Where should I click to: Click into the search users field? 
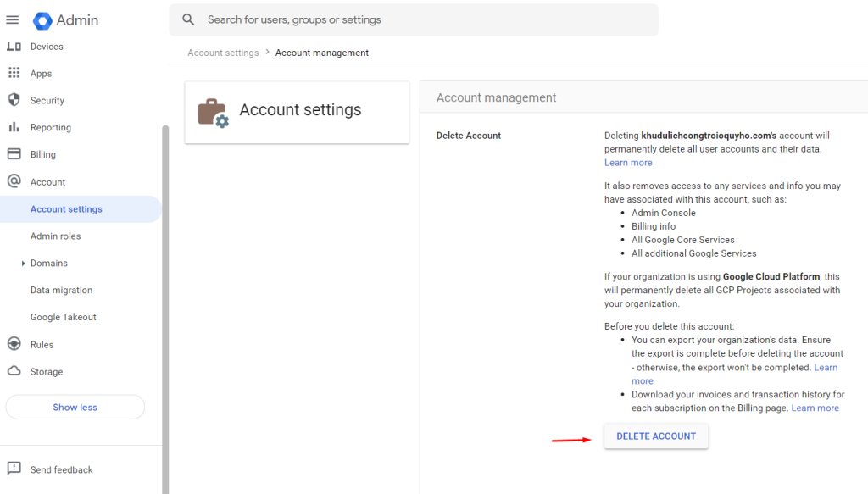pyautogui.click(x=424, y=19)
